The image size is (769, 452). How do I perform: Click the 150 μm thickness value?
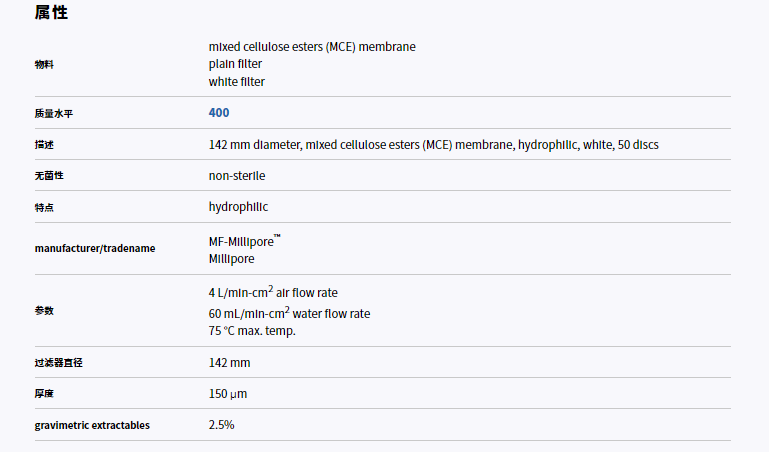coord(228,394)
